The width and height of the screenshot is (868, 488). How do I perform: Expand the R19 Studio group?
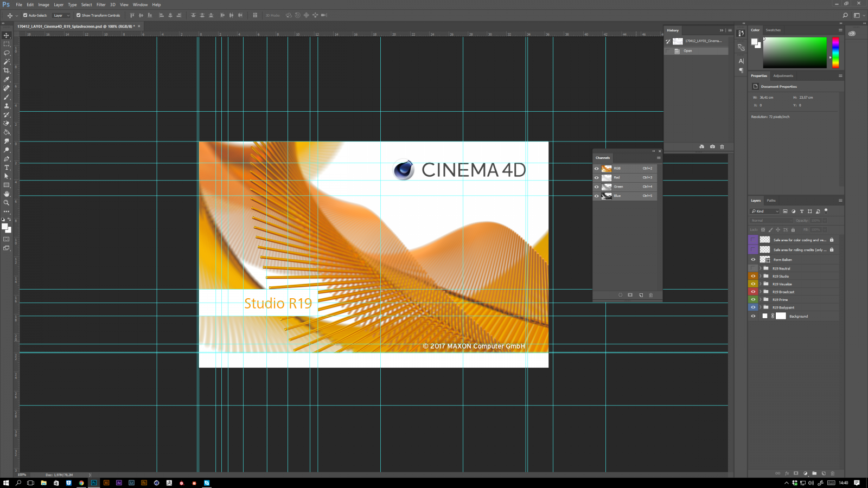(760, 276)
